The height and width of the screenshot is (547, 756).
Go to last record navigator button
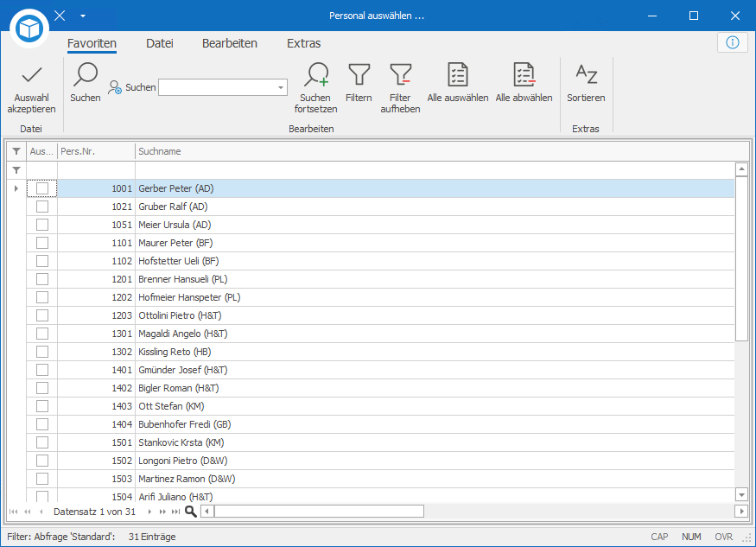(x=176, y=512)
